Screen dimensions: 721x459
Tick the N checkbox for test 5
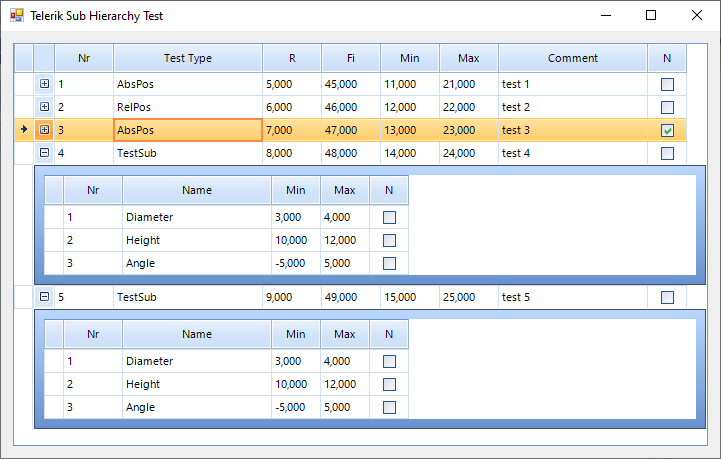667,297
